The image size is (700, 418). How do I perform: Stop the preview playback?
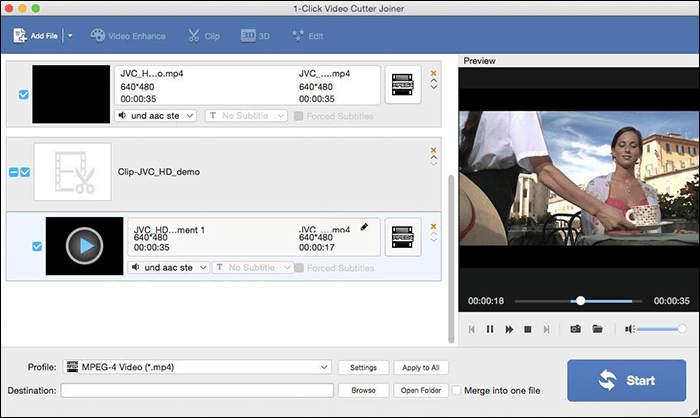point(527,328)
